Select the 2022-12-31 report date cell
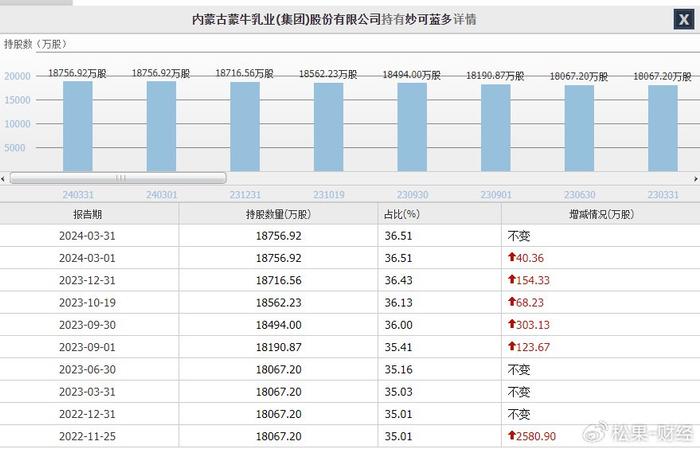This screenshot has width=700, height=449. [88, 414]
